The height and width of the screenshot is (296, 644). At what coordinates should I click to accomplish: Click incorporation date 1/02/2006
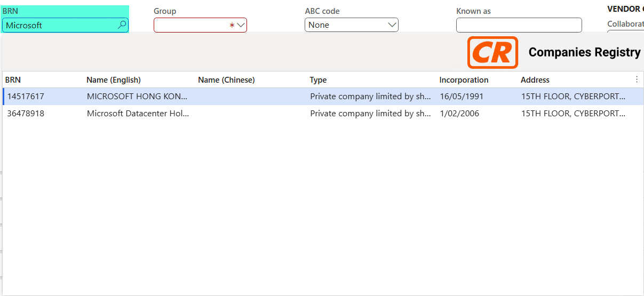pyautogui.click(x=459, y=114)
